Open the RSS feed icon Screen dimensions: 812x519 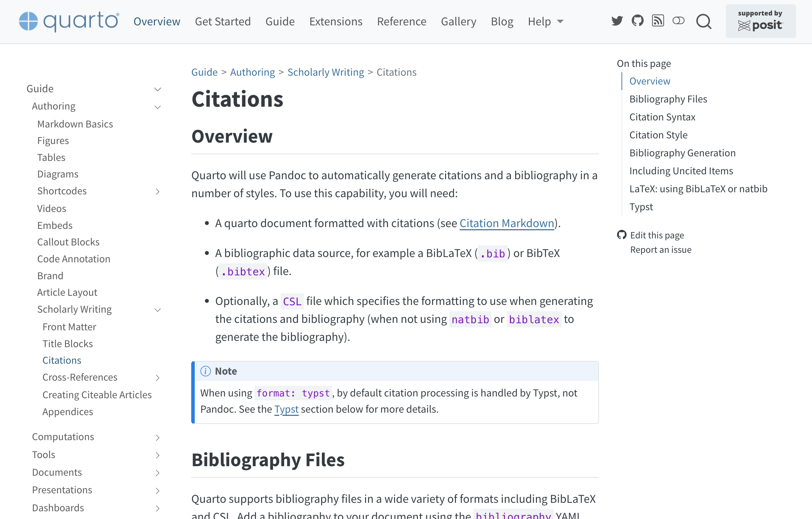tap(658, 21)
